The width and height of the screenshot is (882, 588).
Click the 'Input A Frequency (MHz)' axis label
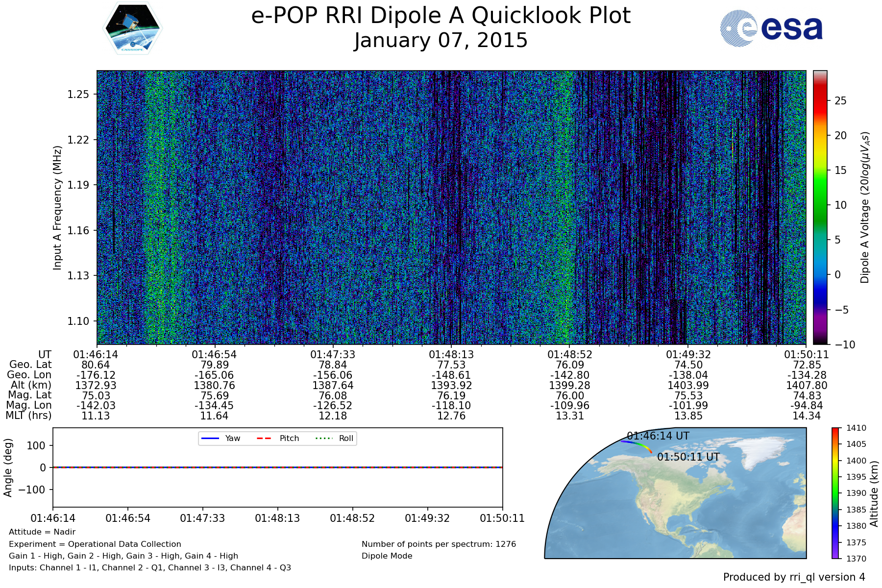tap(57, 207)
